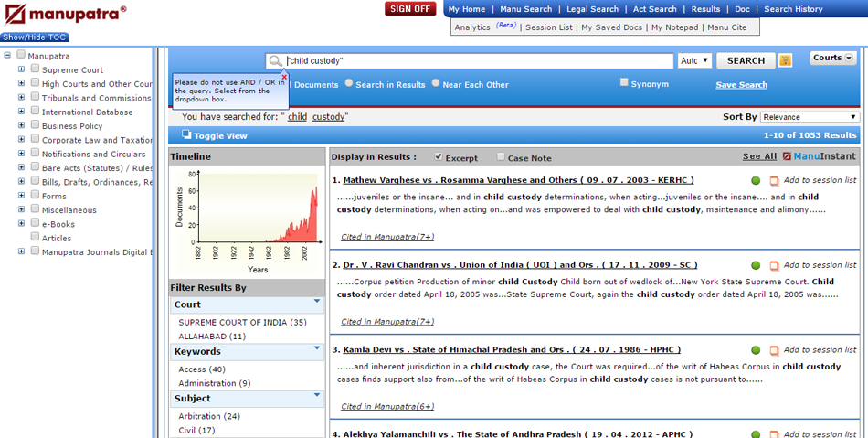Expand the Bare Acts (Statutes) node

tap(21, 166)
